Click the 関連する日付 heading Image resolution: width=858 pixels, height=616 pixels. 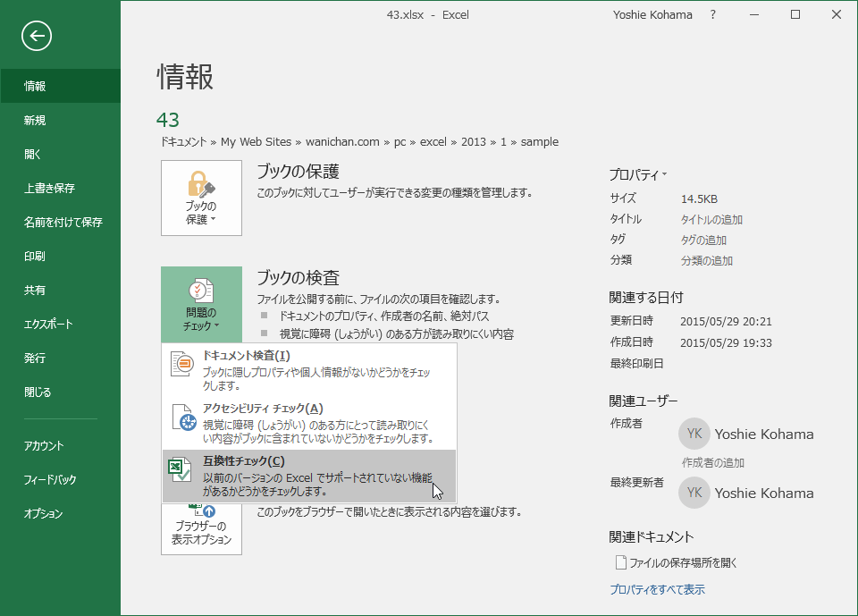click(x=645, y=298)
